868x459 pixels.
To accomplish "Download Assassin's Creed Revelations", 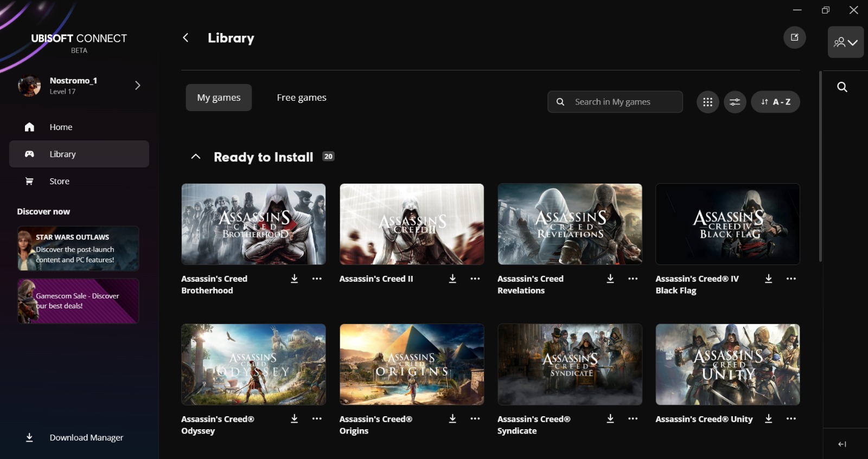I will tap(610, 279).
